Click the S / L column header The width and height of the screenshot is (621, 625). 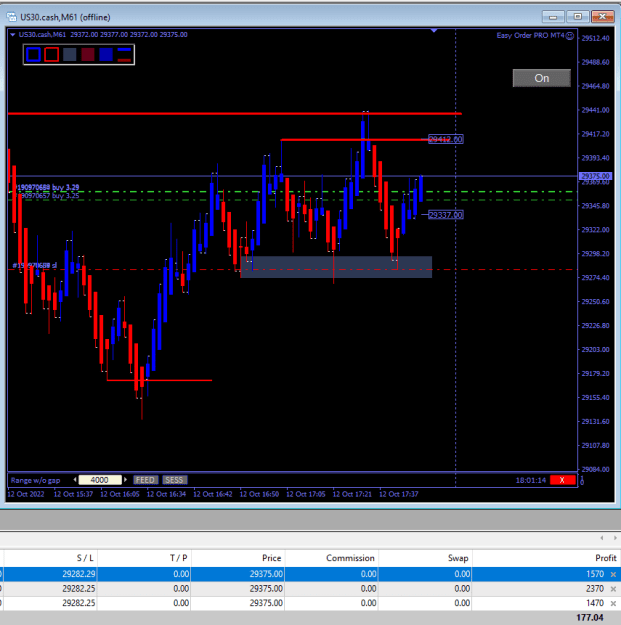85,558
